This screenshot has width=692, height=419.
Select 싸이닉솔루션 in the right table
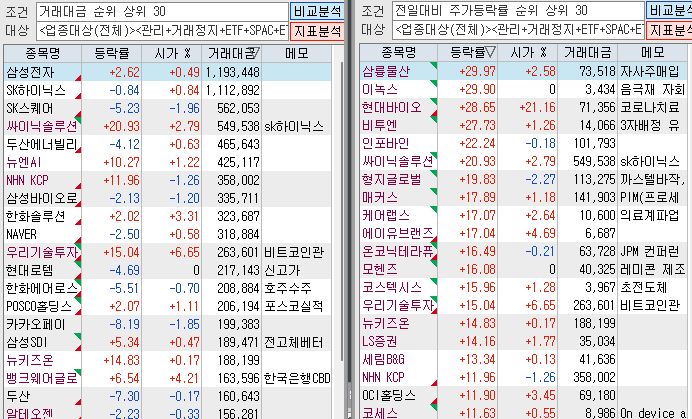(523, 161)
